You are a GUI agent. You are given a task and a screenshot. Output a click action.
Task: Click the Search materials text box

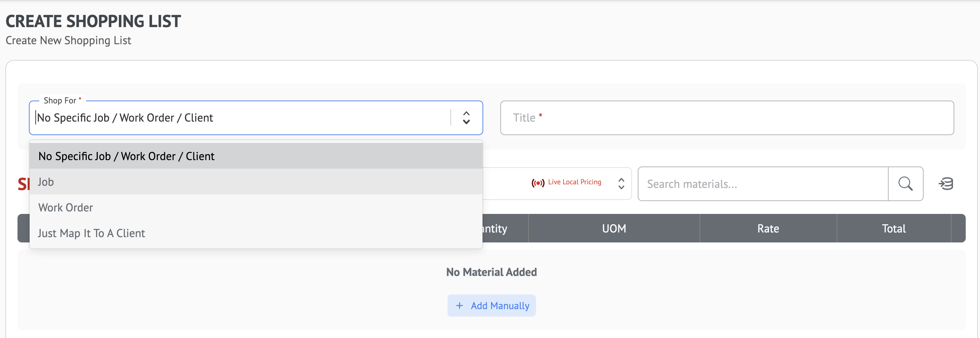tap(763, 184)
